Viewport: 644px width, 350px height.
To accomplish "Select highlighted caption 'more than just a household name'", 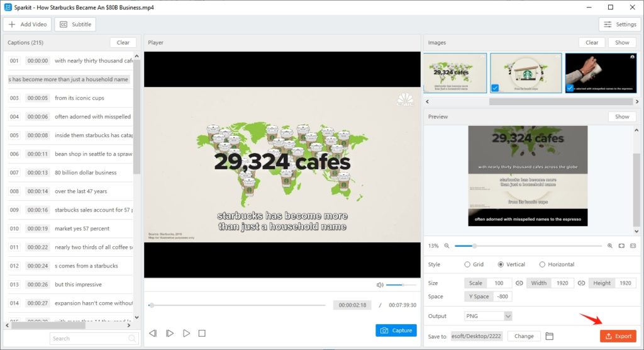I will click(69, 79).
